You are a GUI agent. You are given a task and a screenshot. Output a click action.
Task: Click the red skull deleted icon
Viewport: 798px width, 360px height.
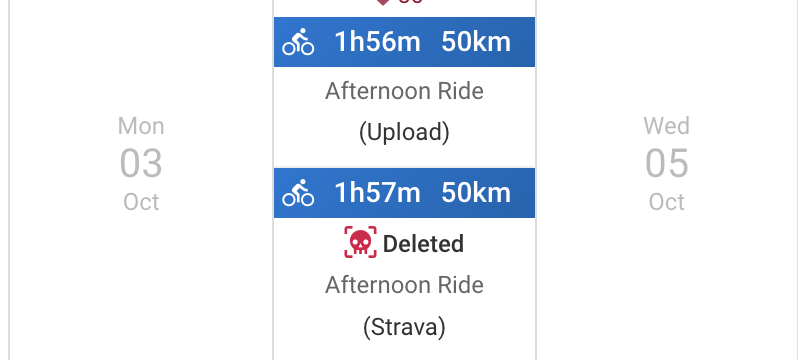(x=360, y=242)
